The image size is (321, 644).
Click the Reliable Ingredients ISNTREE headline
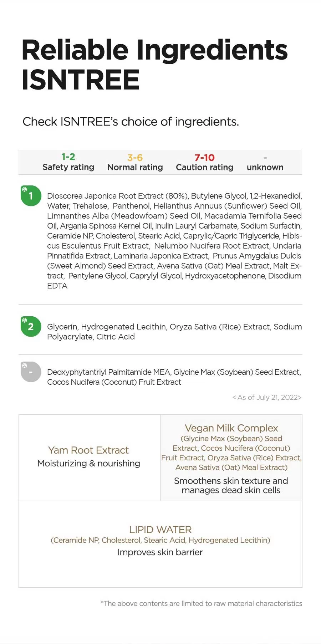click(x=154, y=65)
